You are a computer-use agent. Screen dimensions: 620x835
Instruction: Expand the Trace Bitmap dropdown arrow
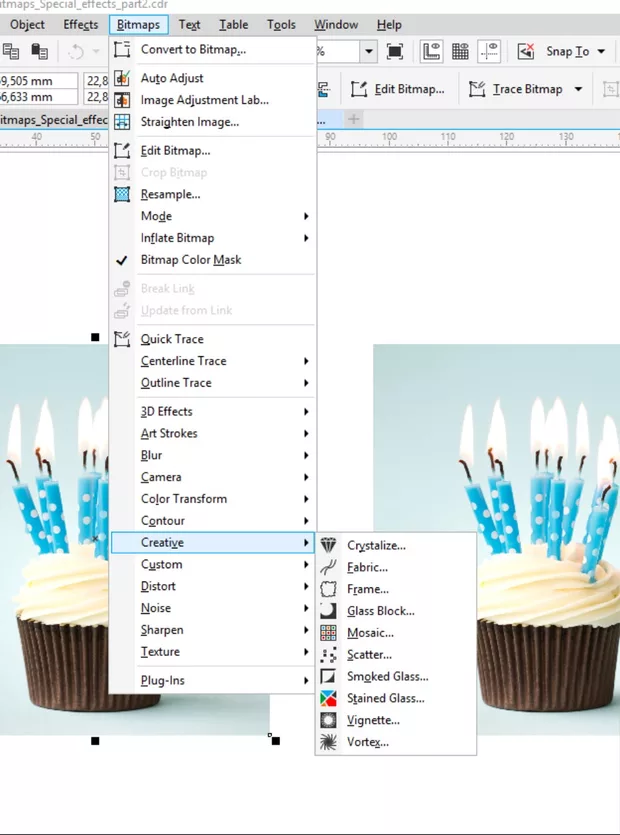[x=578, y=89]
